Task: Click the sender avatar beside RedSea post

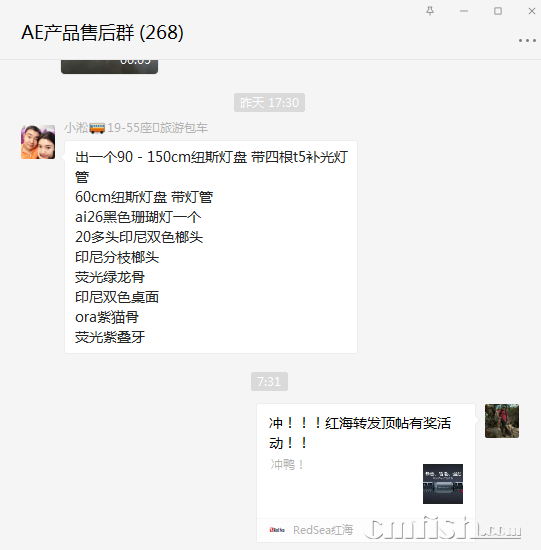Action: 502,421
